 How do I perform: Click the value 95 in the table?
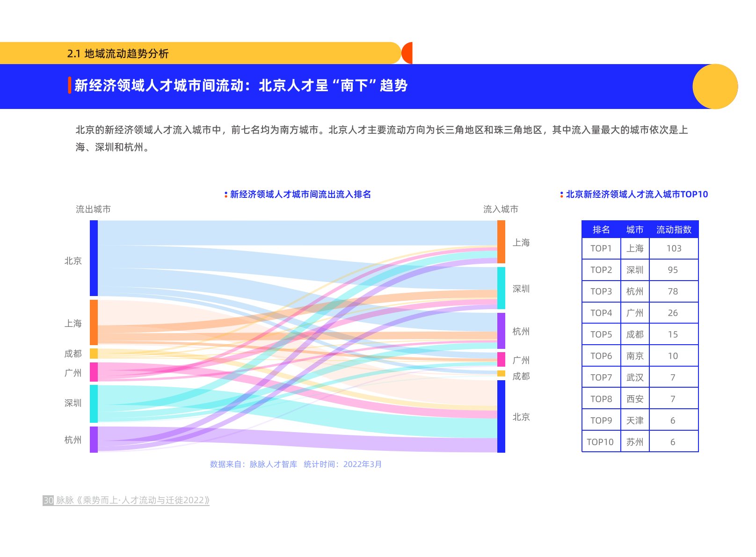[674, 270]
